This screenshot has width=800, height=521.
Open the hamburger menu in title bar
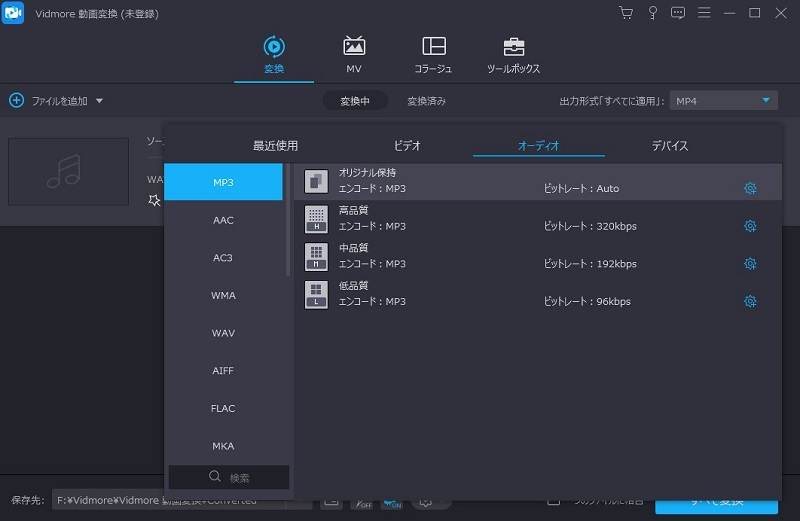(x=705, y=13)
